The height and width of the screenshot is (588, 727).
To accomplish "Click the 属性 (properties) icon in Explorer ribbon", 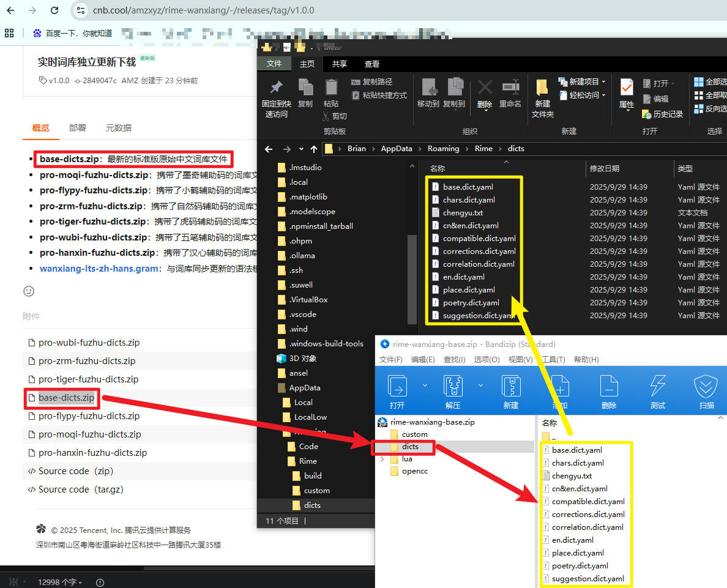I will point(626,88).
